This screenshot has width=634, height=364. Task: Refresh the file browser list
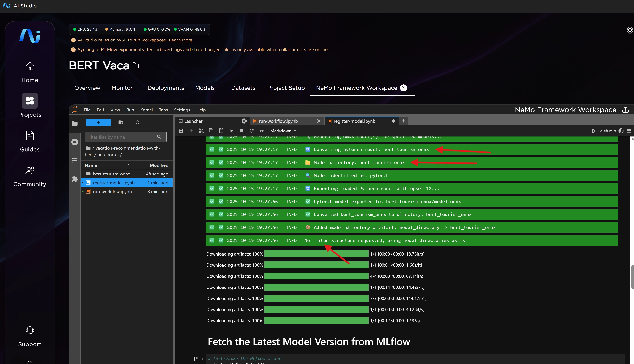tap(137, 122)
